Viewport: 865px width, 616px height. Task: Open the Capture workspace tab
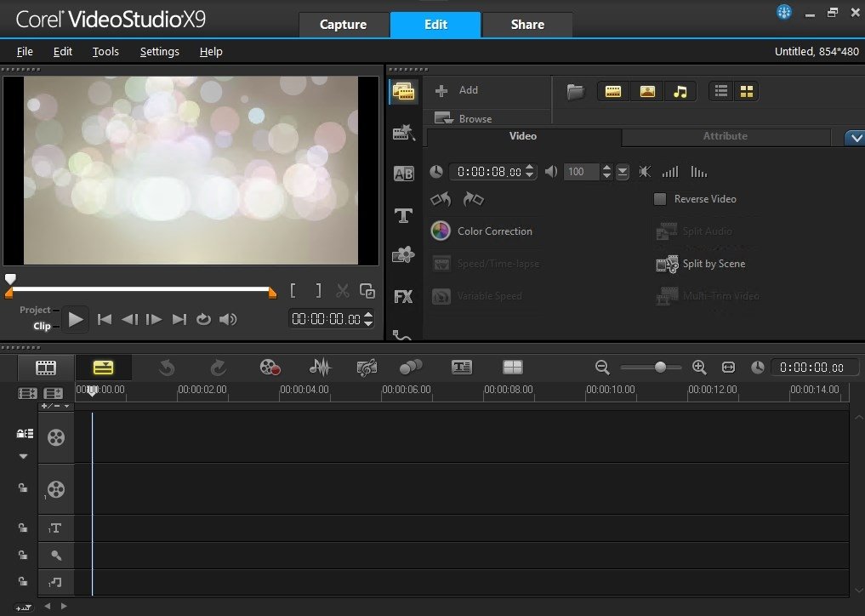343,25
